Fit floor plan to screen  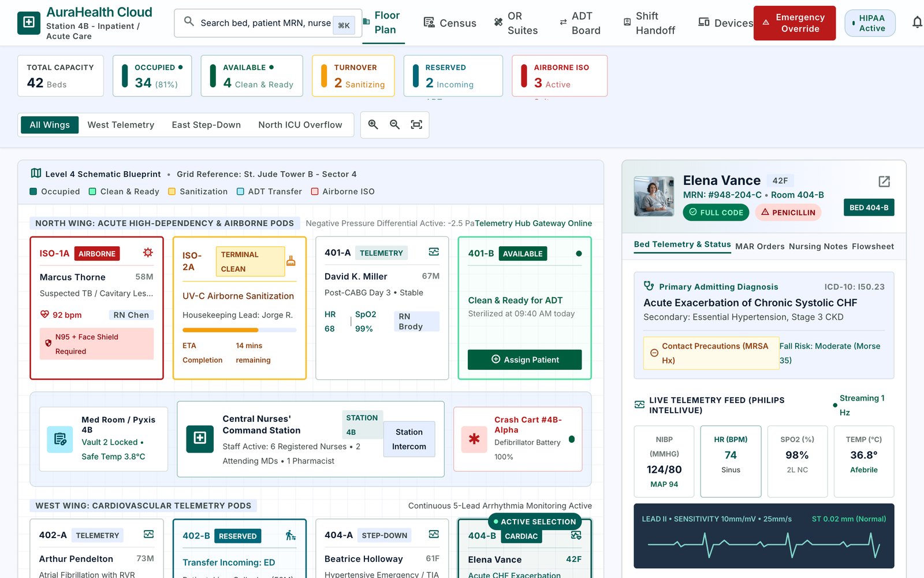[x=416, y=124]
